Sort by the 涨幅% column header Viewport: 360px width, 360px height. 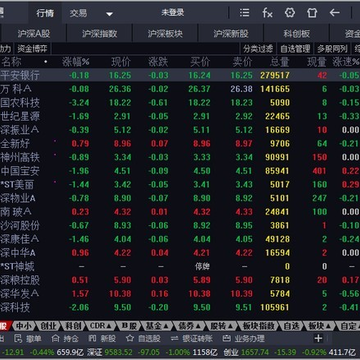pos(76,62)
